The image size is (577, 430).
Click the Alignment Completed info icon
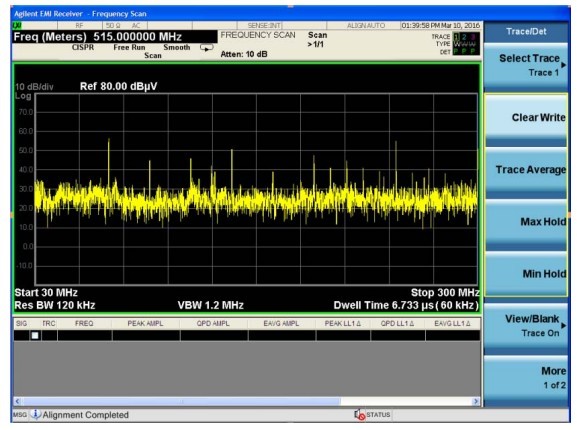coord(36,415)
